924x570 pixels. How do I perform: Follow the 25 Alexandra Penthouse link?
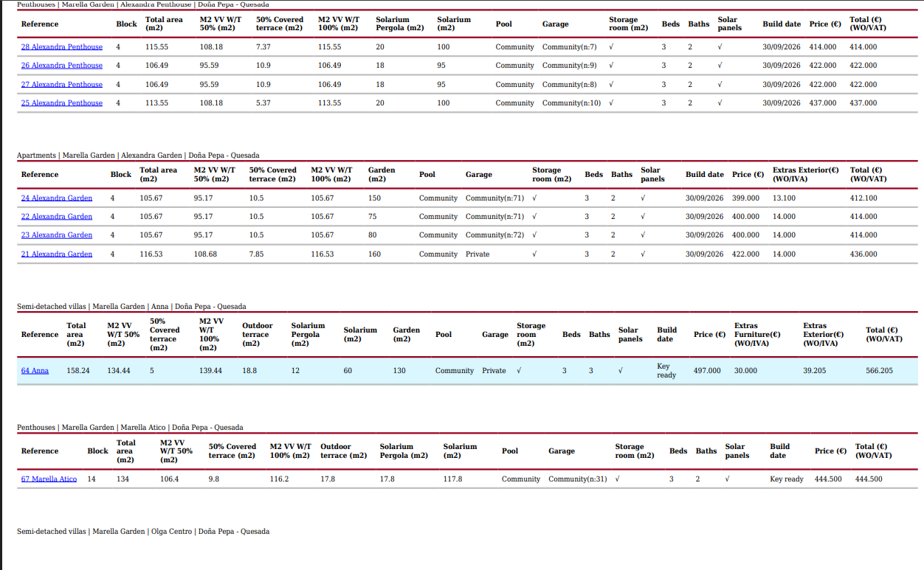pyautogui.click(x=61, y=103)
